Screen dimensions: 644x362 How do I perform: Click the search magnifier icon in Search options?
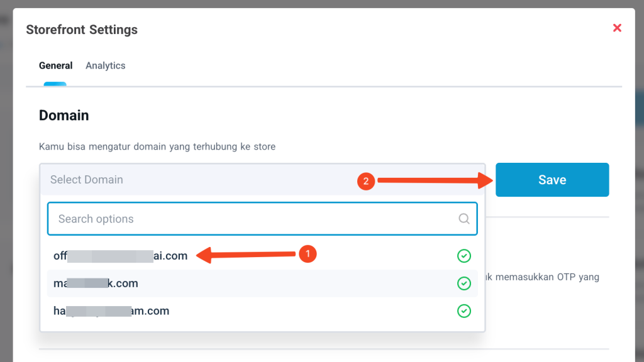pyautogui.click(x=464, y=219)
